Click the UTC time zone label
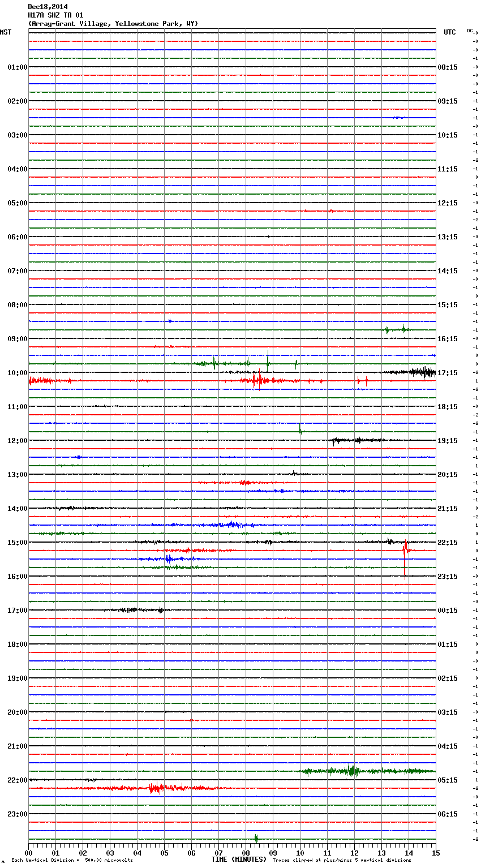The height and width of the screenshot is (868, 481). click(x=449, y=32)
